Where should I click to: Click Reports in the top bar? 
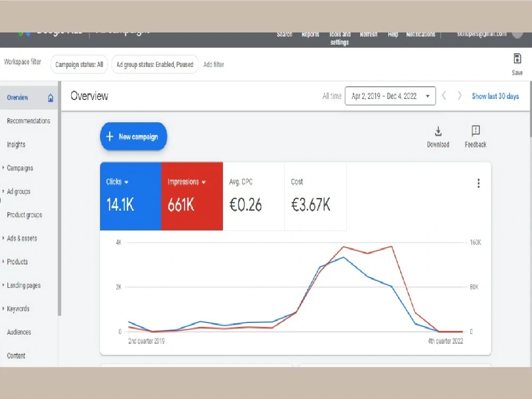point(311,35)
